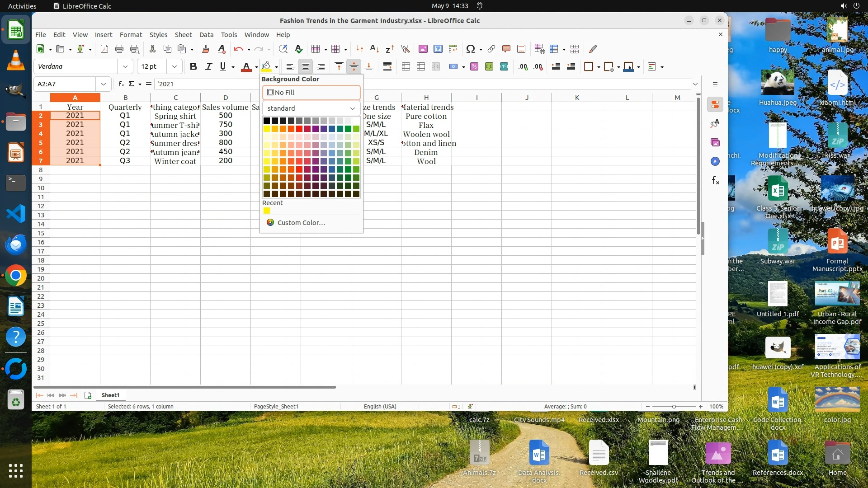Viewport: 868px width, 488px height.
Task: Open the Functions sidebar panel
Action: point(715,181)
